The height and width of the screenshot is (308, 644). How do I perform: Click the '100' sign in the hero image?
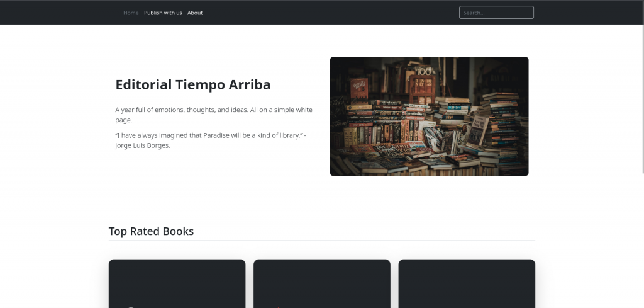pos(424,71)
